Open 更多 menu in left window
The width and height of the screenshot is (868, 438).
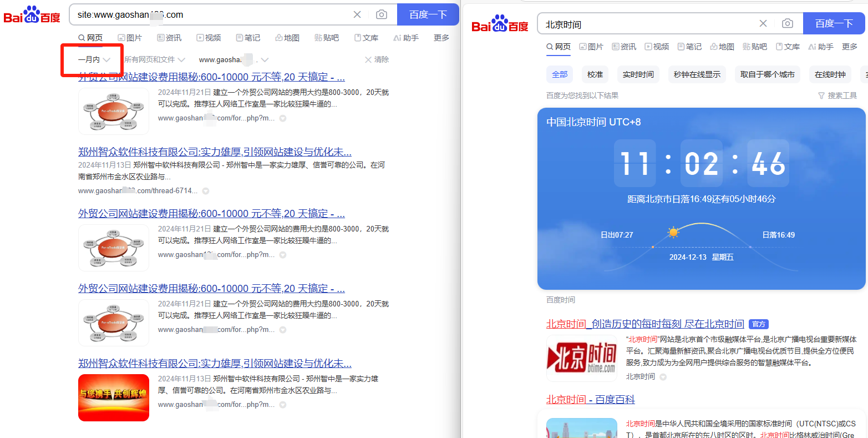(441, 38)
